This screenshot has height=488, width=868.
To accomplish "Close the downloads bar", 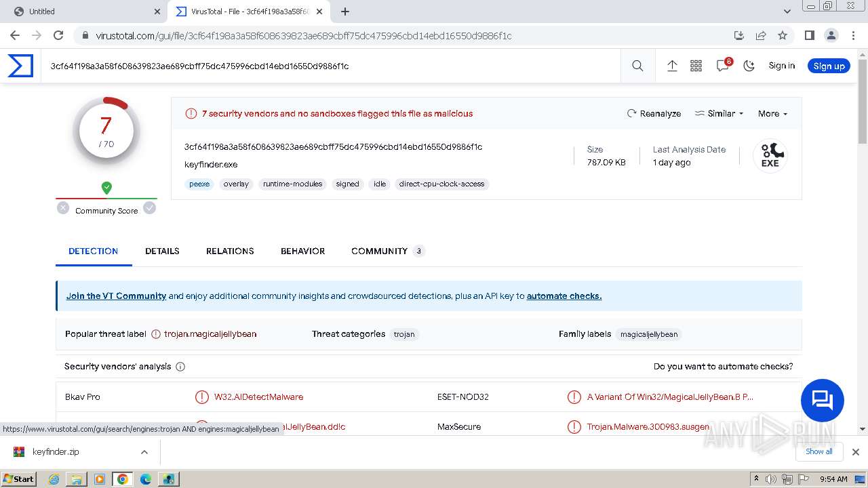I will tap(855, 452).
